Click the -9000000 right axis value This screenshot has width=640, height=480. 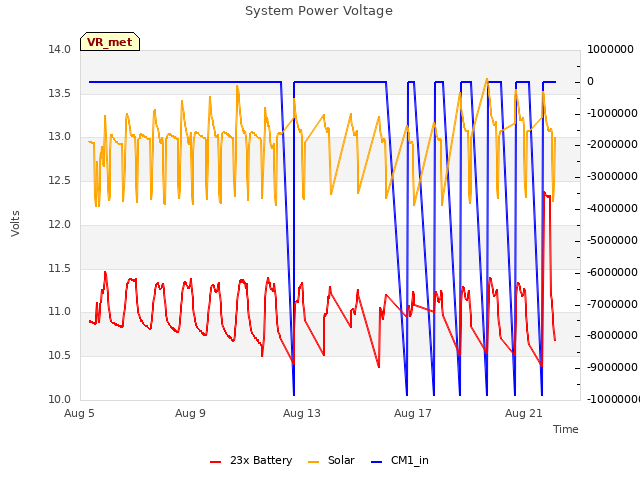click(612, 367)
